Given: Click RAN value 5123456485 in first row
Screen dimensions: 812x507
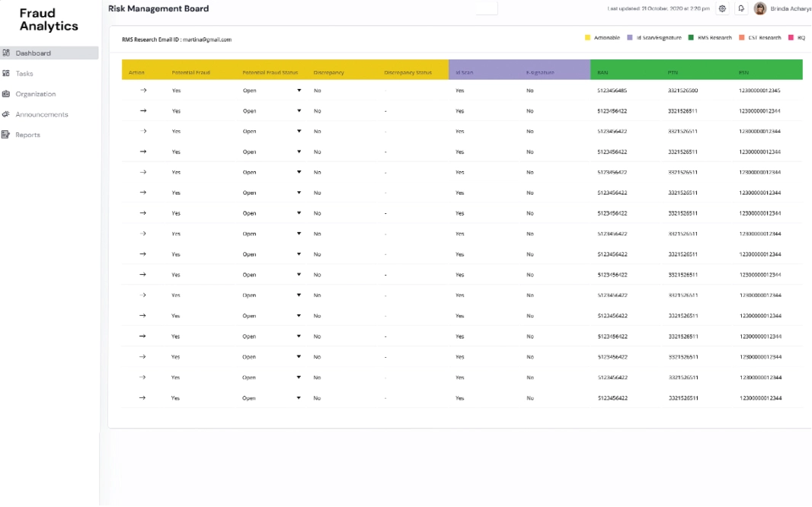Looking at the screenshot, I should tap(612, 91).
